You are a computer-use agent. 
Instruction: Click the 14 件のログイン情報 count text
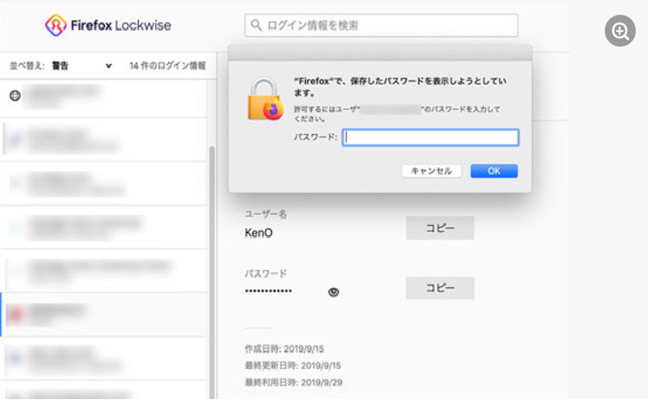(167, 66)
